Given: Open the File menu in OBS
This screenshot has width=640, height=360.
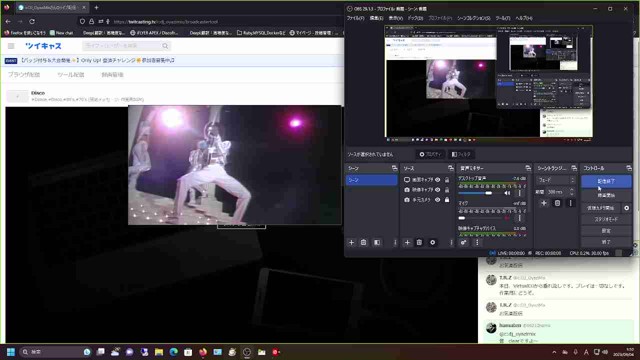Looking at the screenshot, I should (x=356, y=18).
